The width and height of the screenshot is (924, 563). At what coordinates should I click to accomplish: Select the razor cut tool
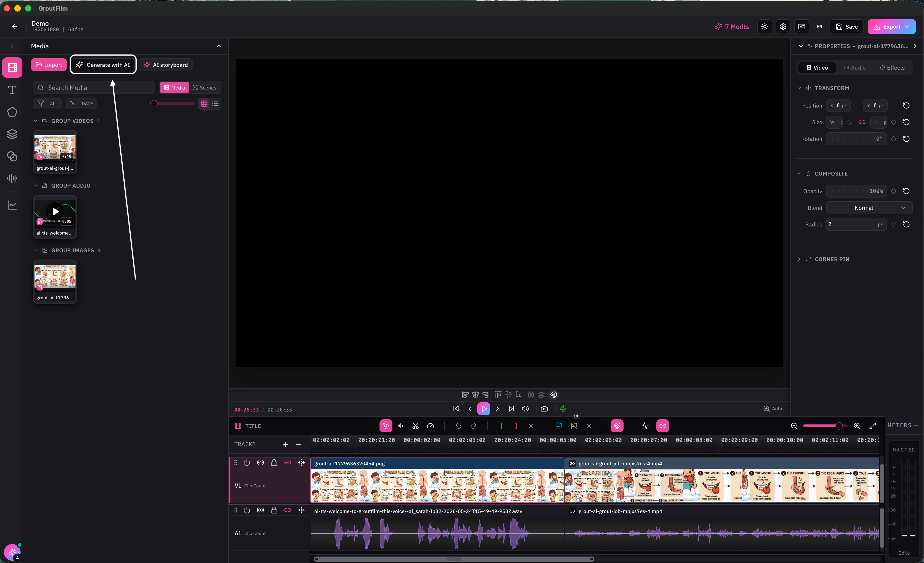coord(416,426)
